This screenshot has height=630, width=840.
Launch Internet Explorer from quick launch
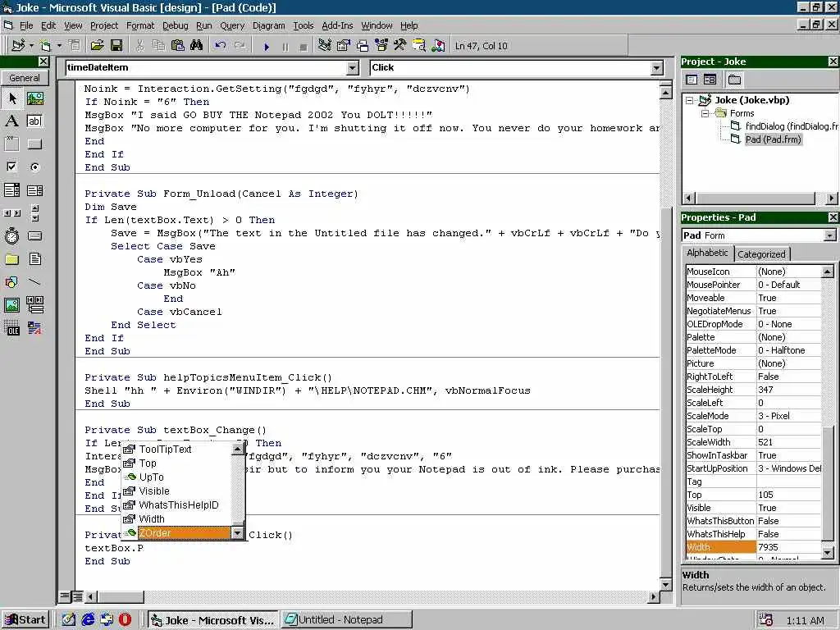87,620
